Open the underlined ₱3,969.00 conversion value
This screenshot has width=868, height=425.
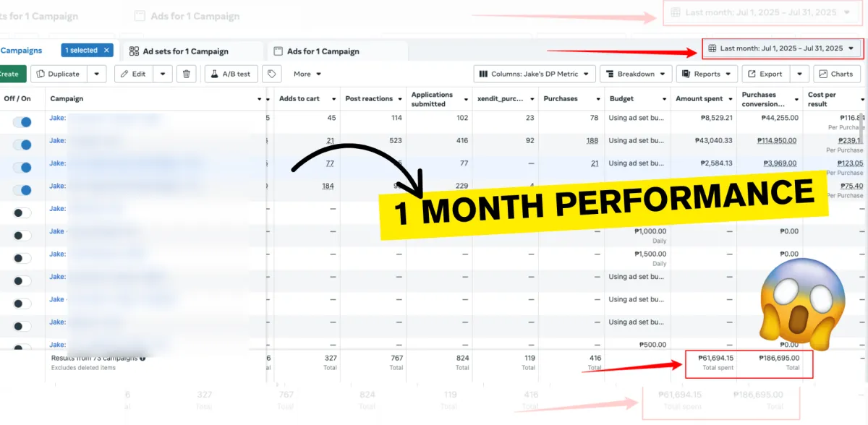click(780, 163)
